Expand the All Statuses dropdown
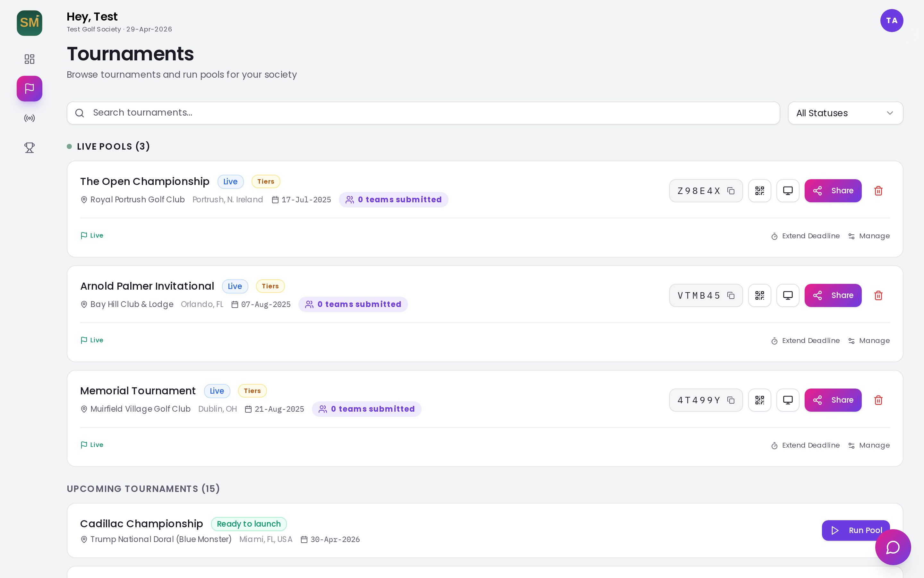This screenshot has width=924, height=578. tap(845, 113)
